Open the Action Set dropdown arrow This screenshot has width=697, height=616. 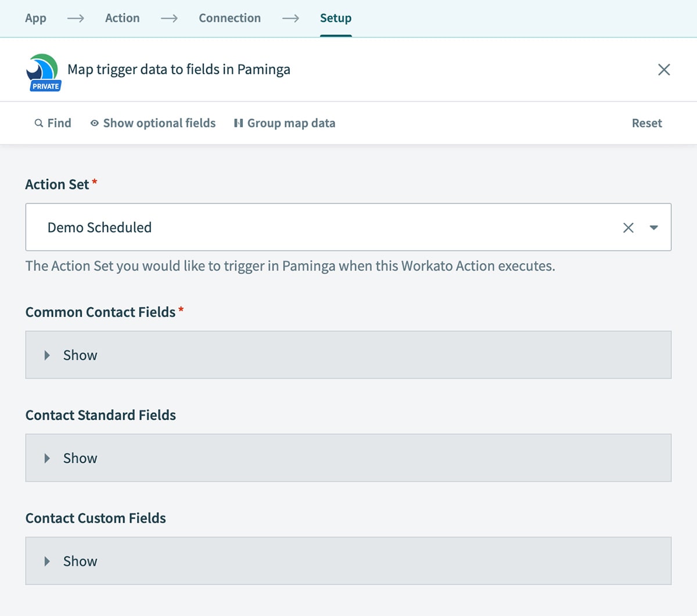click(653, 228)
